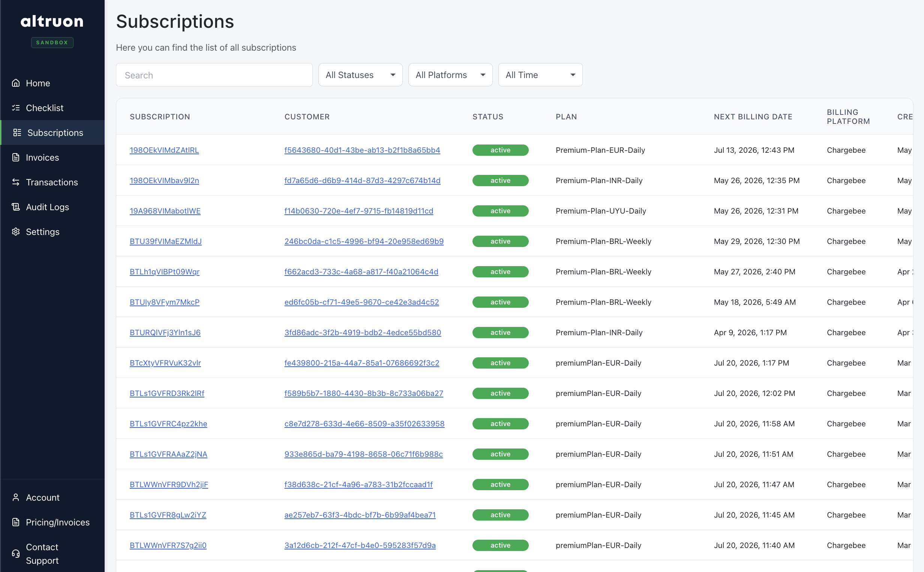This screenshot has width=924, height=572.
Task: Click the active badge for Premium-Plan-UYU-Daily
Action: click(500, 211)
